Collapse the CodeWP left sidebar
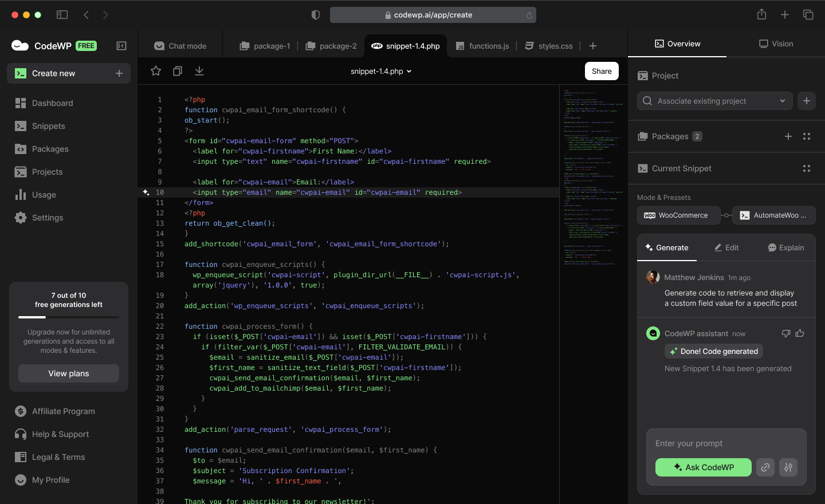825x504 pixels. 121,46
